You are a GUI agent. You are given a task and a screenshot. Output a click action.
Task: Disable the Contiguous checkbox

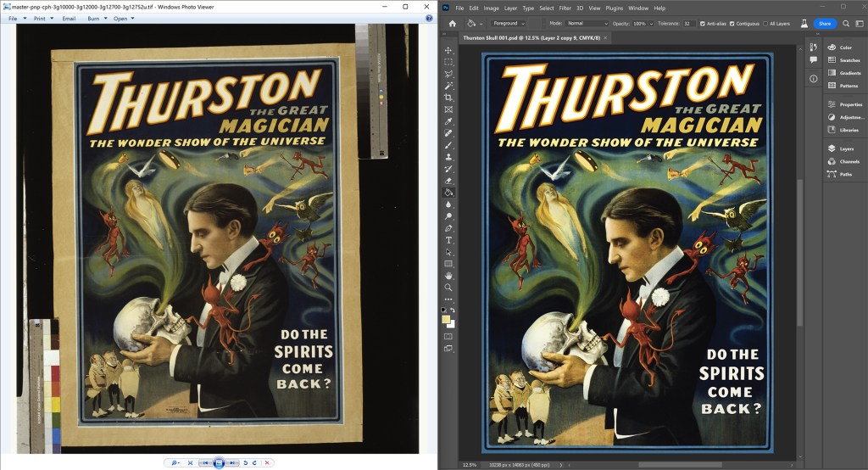click(732, 24)
